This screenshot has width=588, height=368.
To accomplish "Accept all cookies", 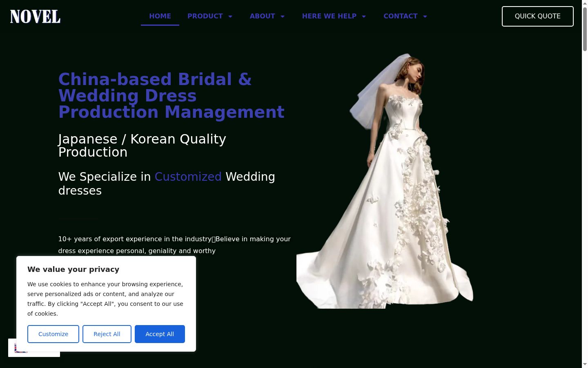I will [x=160, y=334].
